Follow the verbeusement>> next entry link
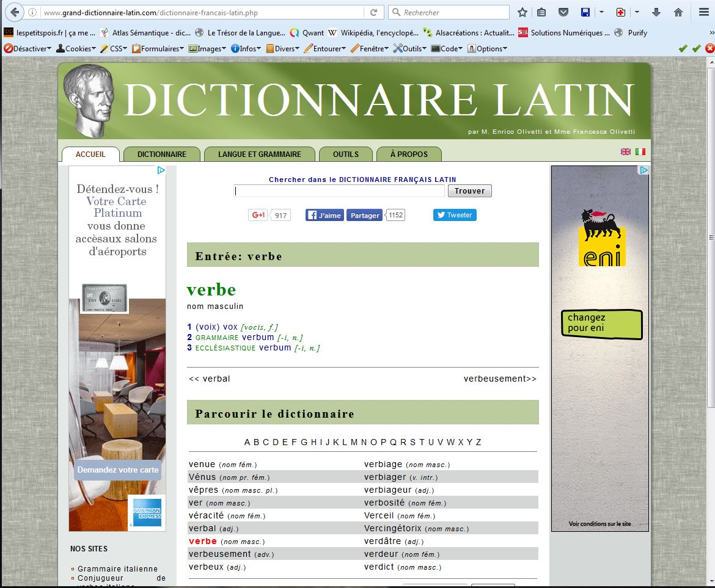This screenshot has width=715, height=588. pos(499,379)
